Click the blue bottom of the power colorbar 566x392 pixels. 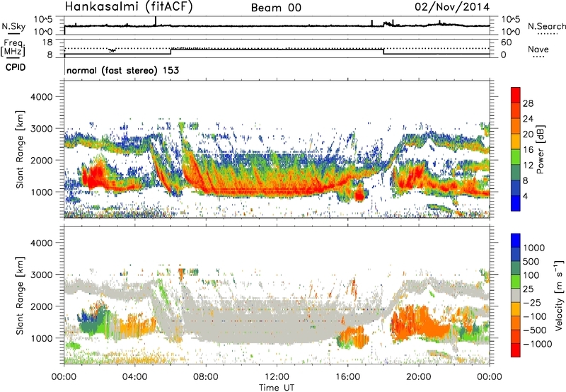point(516,204)
